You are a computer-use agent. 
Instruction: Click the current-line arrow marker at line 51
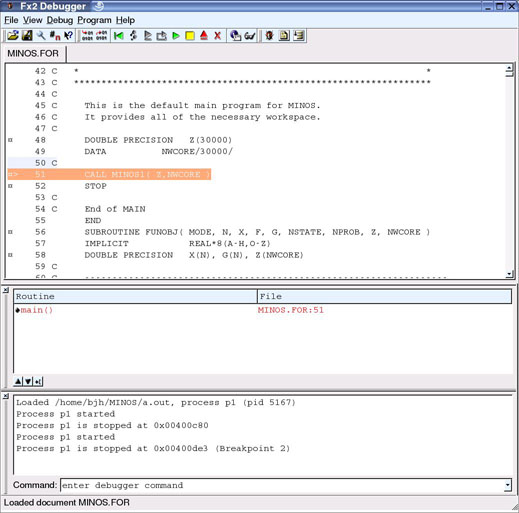13,174
